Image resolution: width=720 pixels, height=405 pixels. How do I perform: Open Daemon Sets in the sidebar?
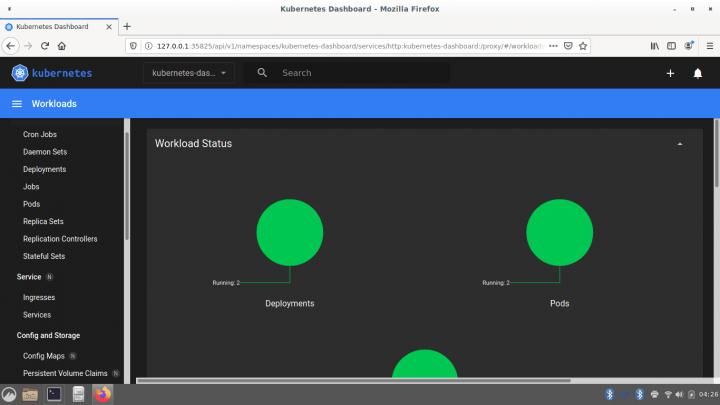[45, 152]
